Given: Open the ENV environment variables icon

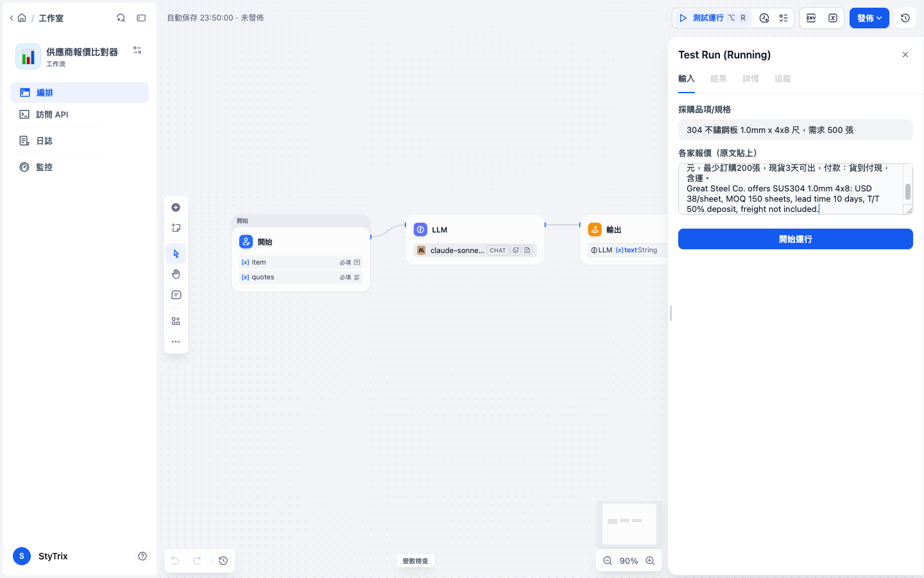Looking at the screenshot, I should click(x=811, y=18).
